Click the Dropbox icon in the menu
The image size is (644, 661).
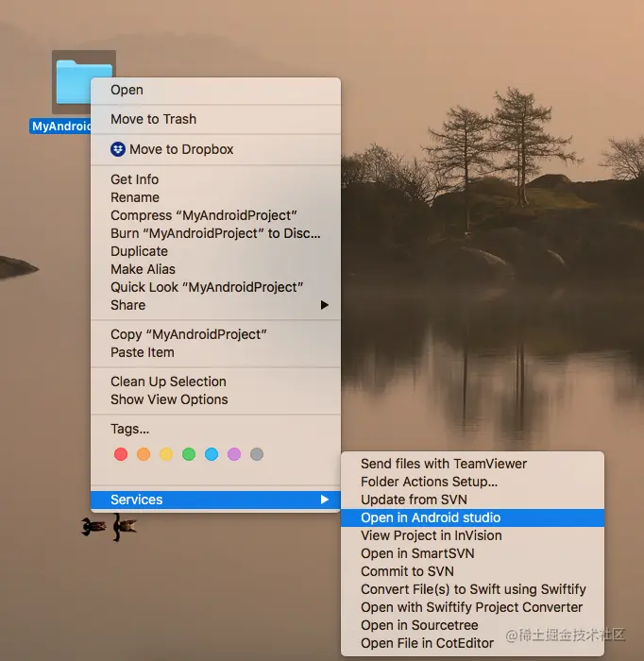118,149
